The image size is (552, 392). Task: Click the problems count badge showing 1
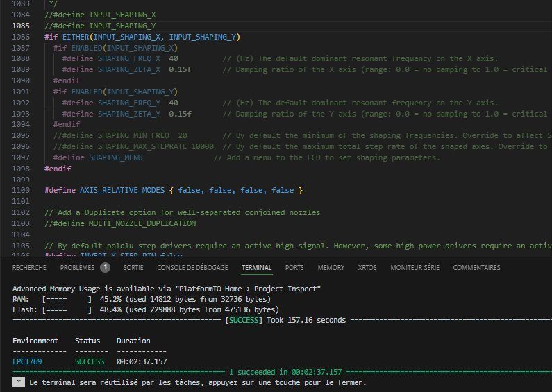point(105,267)
